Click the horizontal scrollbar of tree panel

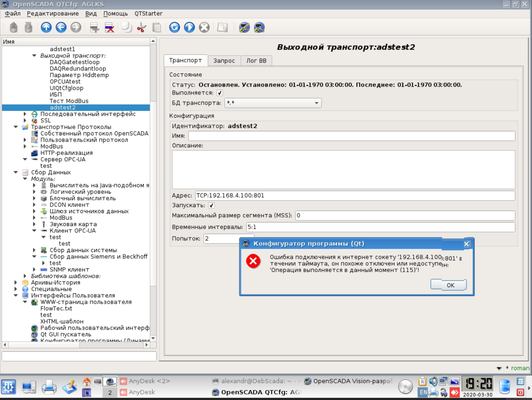pos(75,345)
